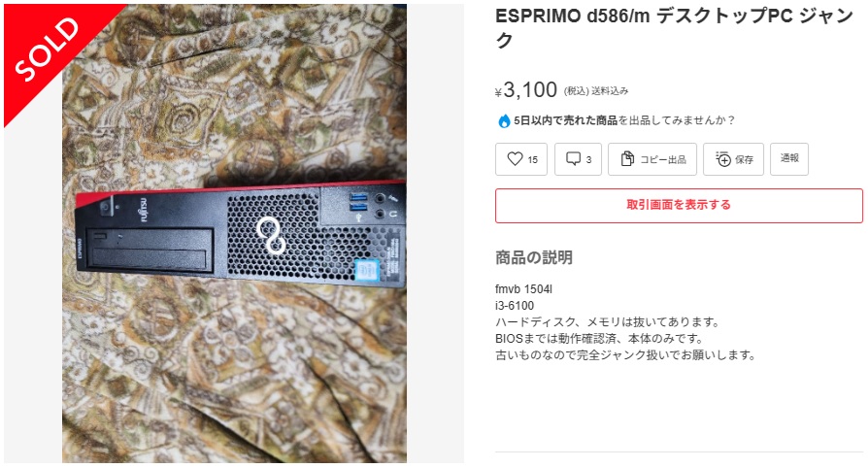Click the 通報 report button
This screenshot has height=468, width=868.
(788, 159)
